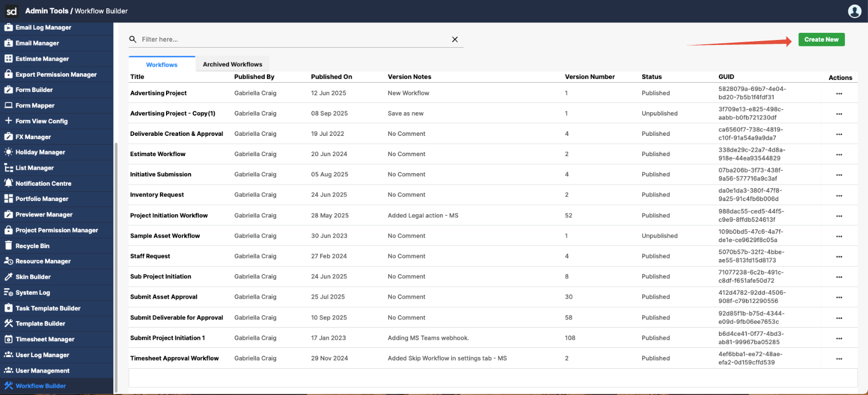The height and width of the screenshot is (395, 868).
Task: Click Admin Tools breadcrumb link
Action: [x=47, y=11]
